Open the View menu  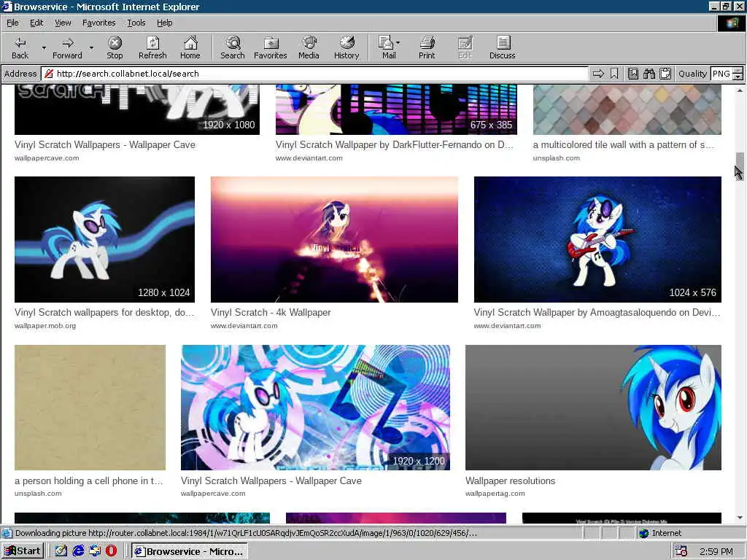tap(63, 23)
